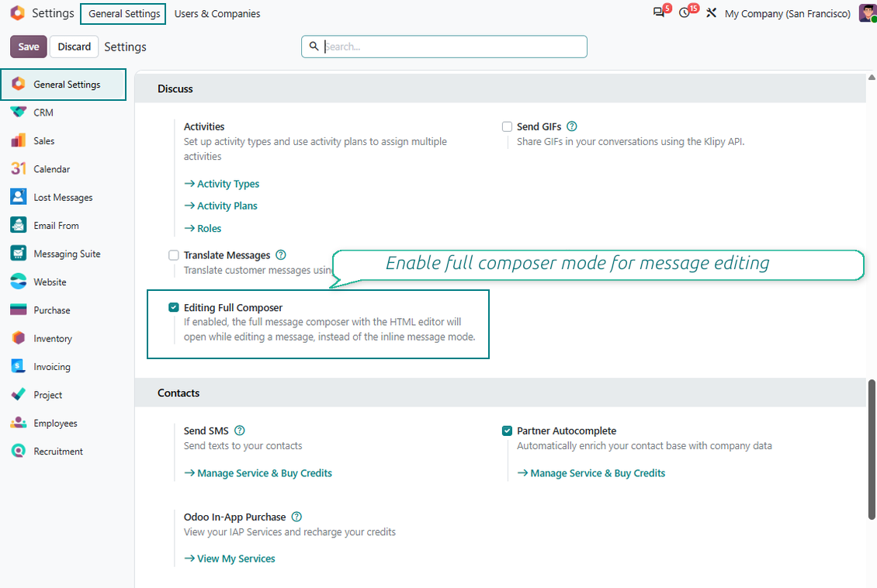Viewport: 877px width, 588px height.
Task: Save the settings
Action: tap(29, 47)
